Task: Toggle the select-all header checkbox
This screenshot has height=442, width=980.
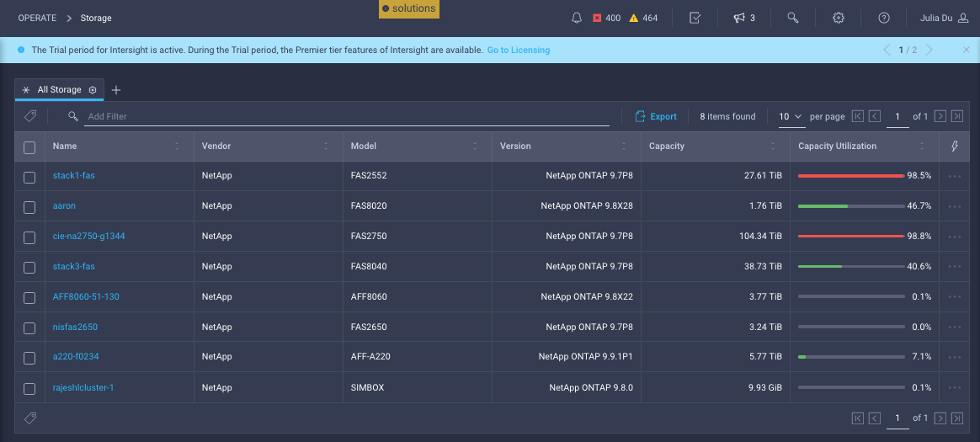Action: coord(29,147)
